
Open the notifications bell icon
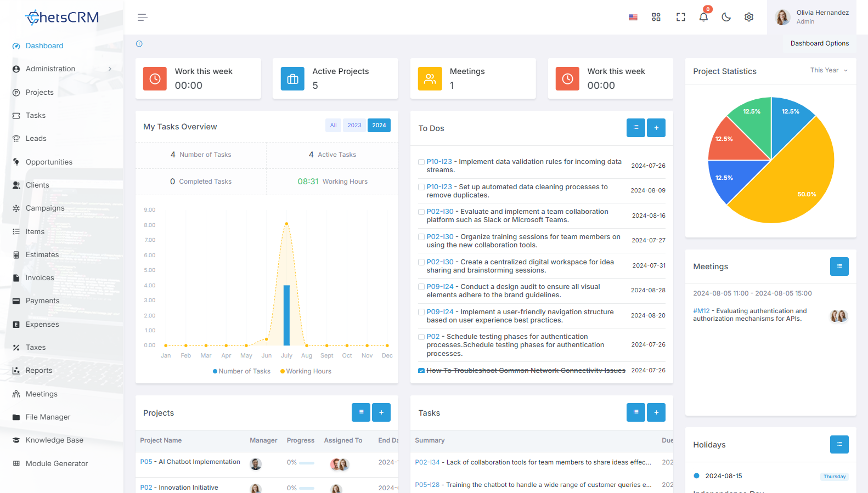tap(703, 17)
